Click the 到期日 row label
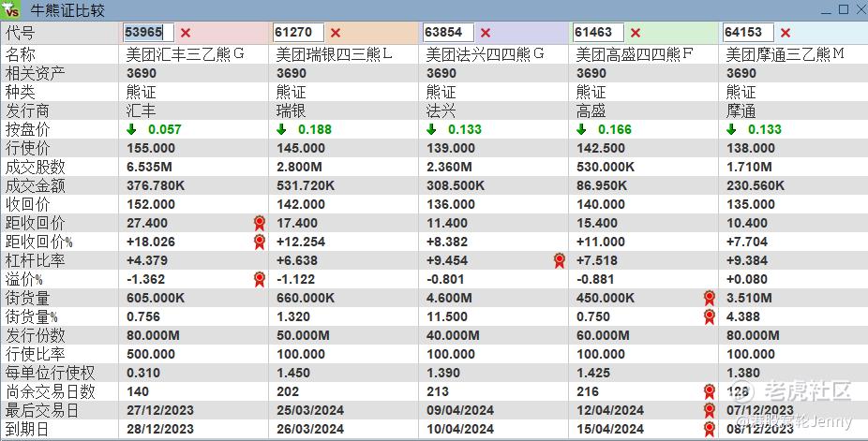The height and width of the screenshot is (441, 868). tap(27, 429)
